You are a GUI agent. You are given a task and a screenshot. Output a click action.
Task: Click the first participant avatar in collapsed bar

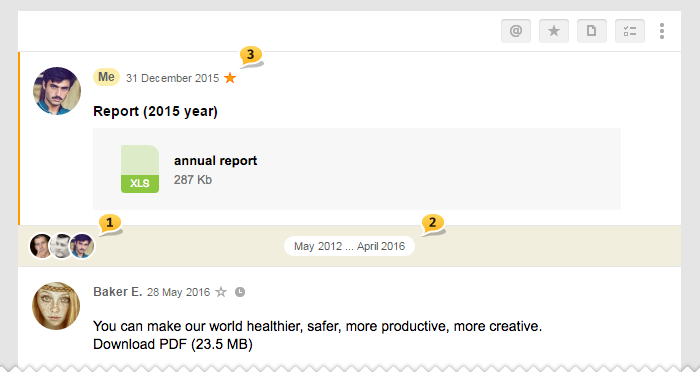click(40, 246)
